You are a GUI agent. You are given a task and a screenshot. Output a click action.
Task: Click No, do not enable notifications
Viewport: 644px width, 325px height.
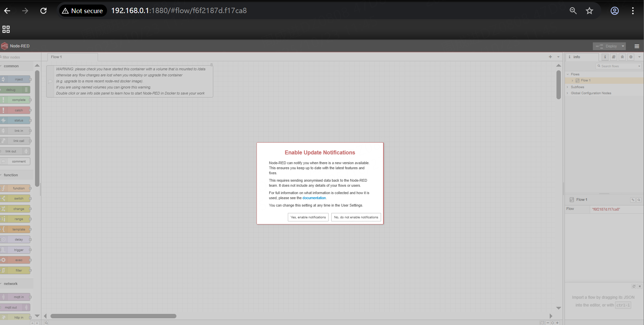[x=356, y=217]
